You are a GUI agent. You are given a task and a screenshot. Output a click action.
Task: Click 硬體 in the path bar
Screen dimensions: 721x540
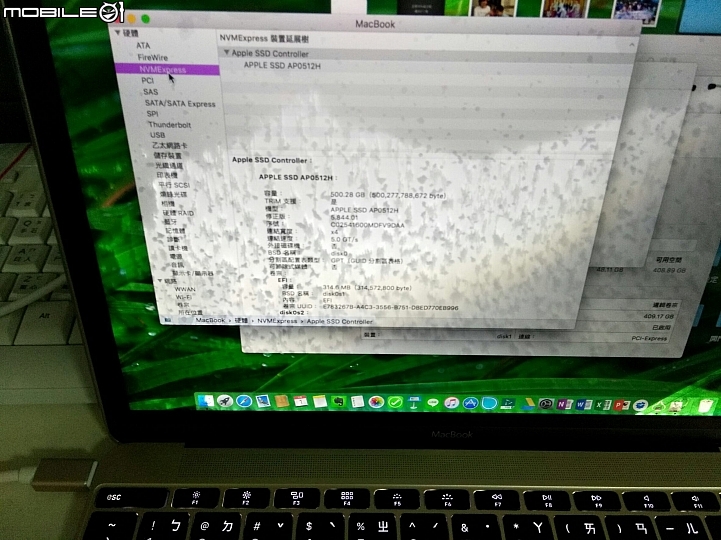pyautogui.click(x=241, y=320)
